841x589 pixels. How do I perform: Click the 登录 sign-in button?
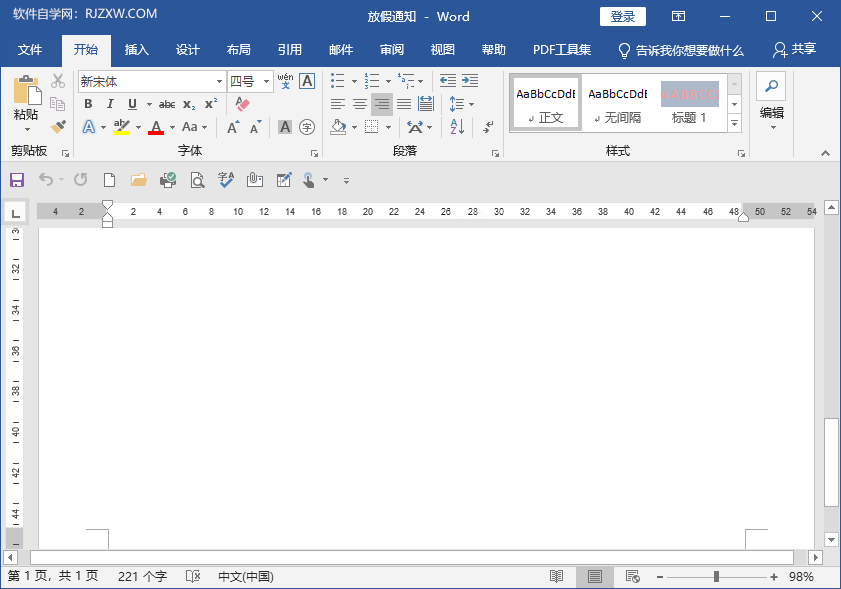click(622, 16)
